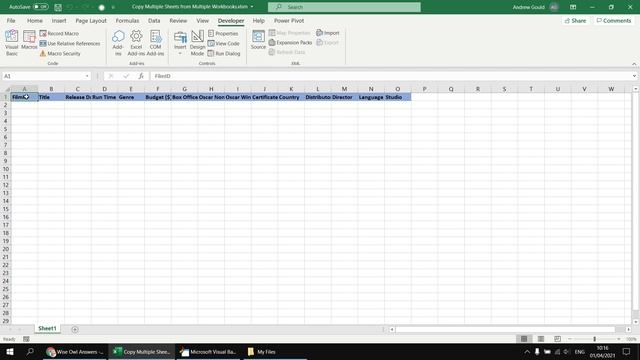Open the XML Source pane
The width and height of the screenshot is (640, 360).
[258, 40]
